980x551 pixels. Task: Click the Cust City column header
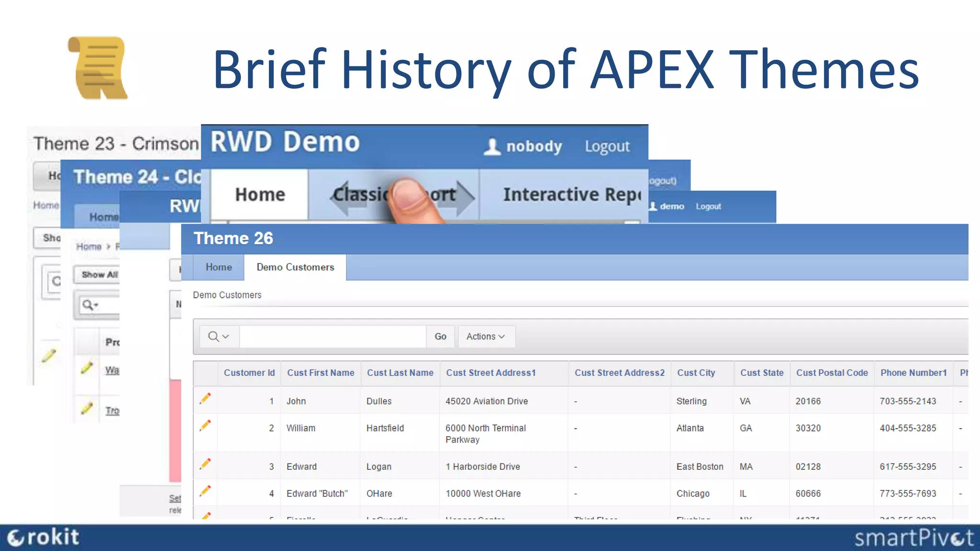tap(696, 373)
